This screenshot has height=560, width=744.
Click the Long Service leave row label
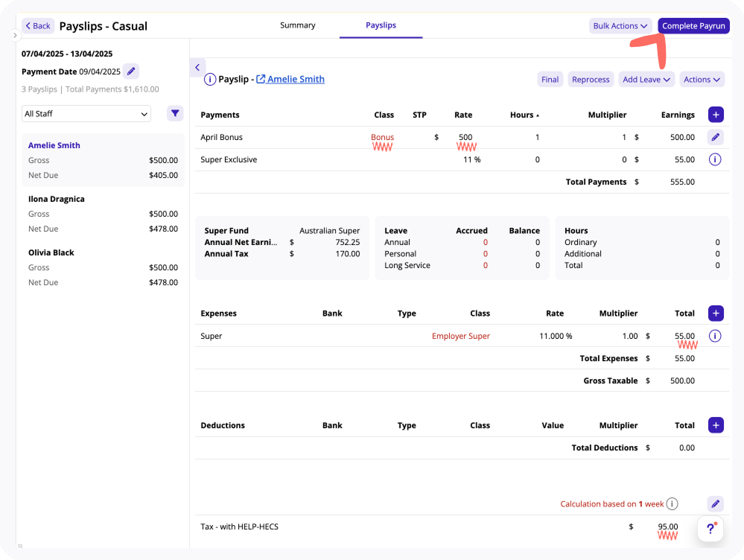(407, 265)
